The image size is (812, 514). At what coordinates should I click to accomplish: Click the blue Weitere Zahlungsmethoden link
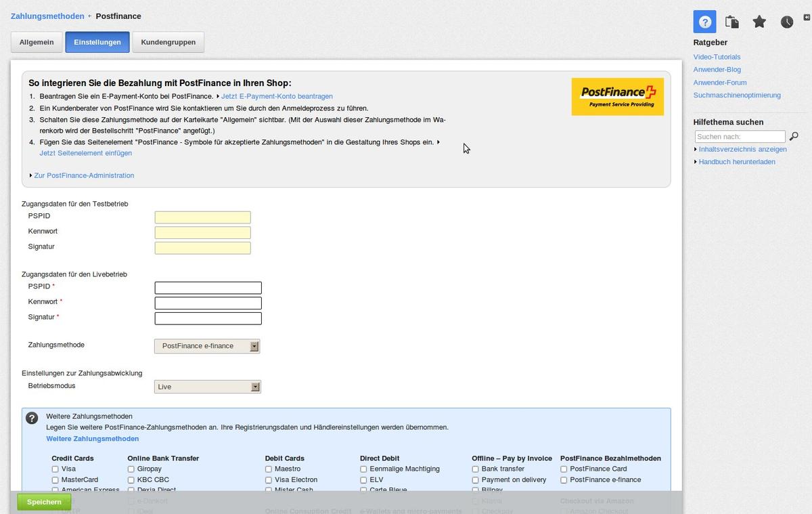(92, 439)
